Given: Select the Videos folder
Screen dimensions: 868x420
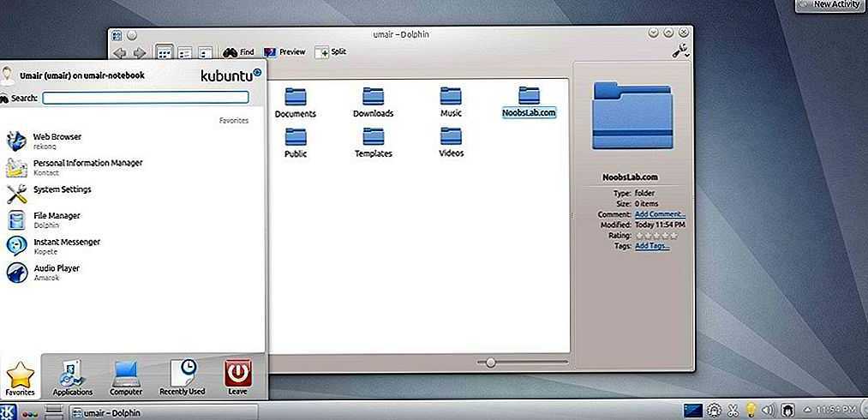Looking at the screenshot, I should click(452, 143).
